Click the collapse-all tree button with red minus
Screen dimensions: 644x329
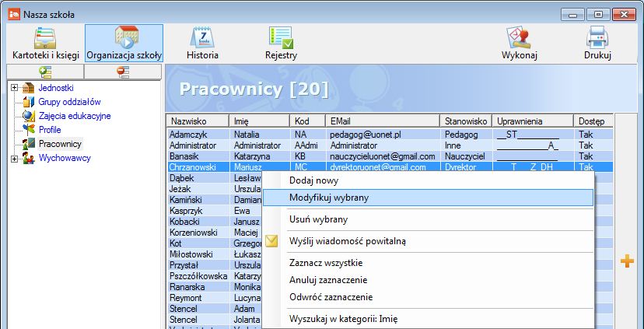tap(123, 72)
